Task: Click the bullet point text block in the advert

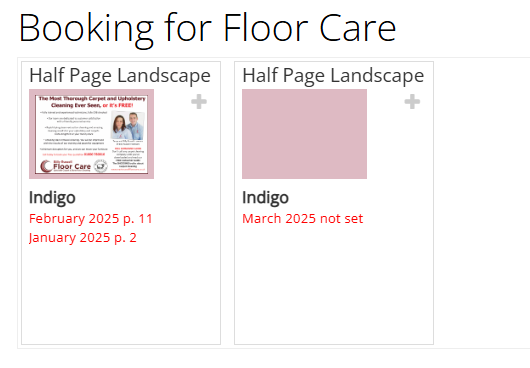Action: coord(74,131)
